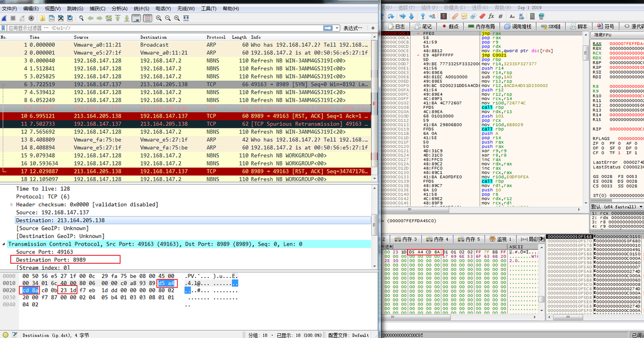Screen dimensions: 644x338
Task: Open the 编辑(E) menu in Wireshark
Action: tap(31, 9)
